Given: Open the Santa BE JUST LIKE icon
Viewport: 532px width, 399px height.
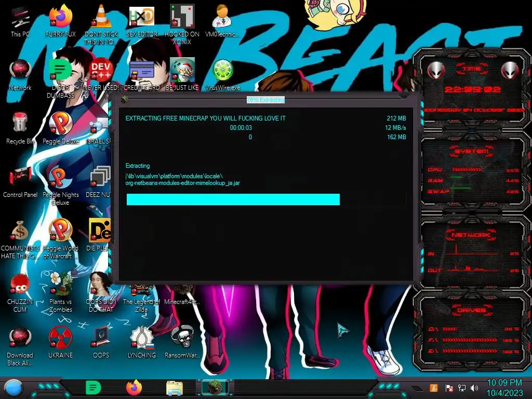Looking at the screenshot, I should coord(182,70).
